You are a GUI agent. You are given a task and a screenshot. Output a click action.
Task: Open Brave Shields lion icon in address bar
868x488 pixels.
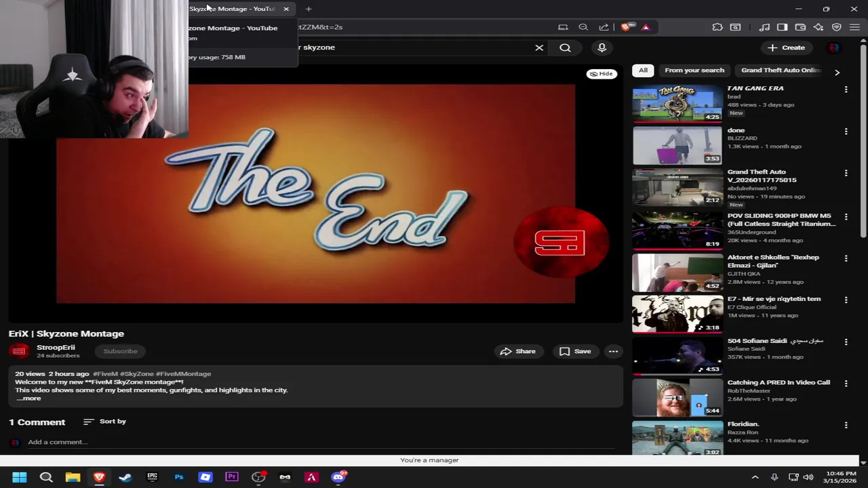pos(626,27)
